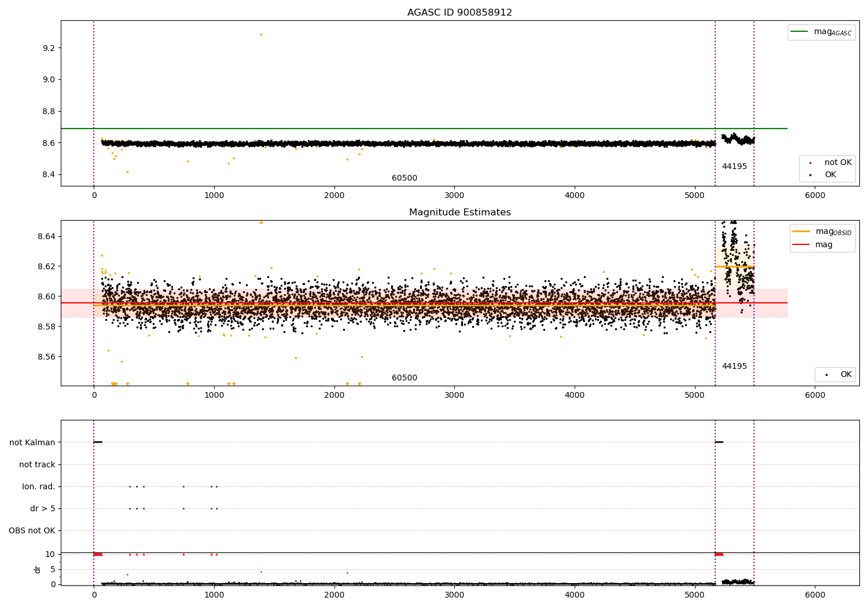Click the 1000 x-axis tick under the middle panel

pyautogui.click(x=214, y=396)
